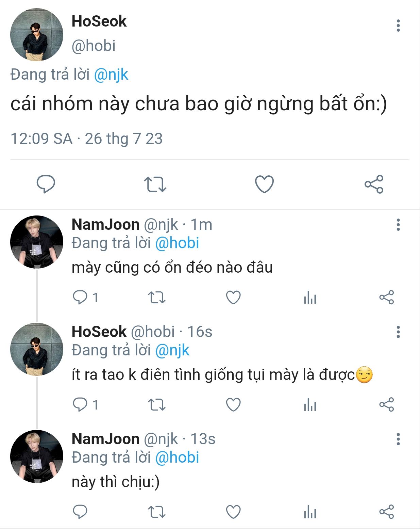420x529 pixels.
Task: Open more options on HoSeok's 16s reply
Action: pos(398,332)
